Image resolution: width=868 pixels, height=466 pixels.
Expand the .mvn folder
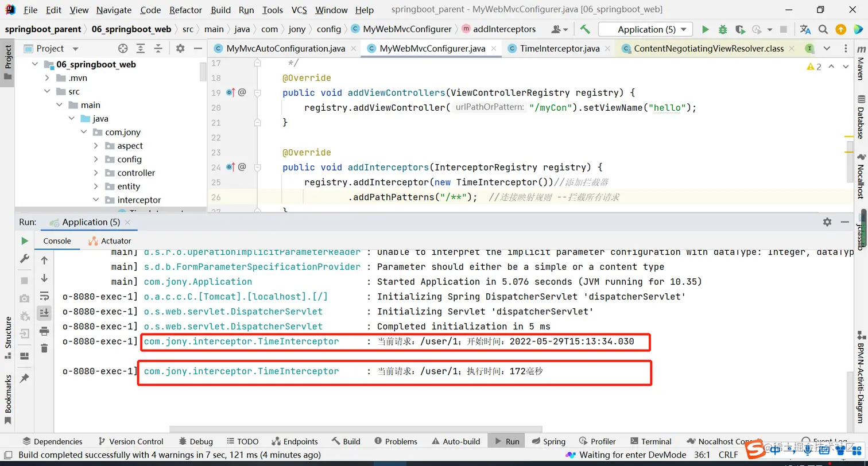[48, 78]
